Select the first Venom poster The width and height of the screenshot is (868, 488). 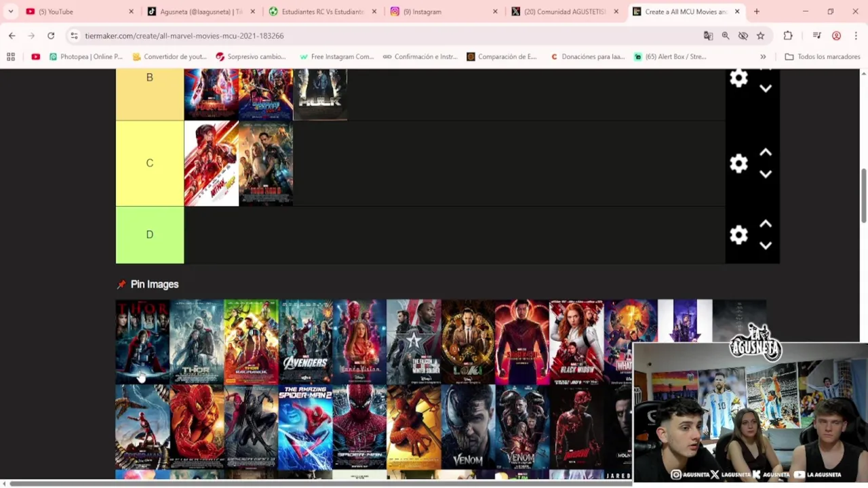click(x=468, y=428)
